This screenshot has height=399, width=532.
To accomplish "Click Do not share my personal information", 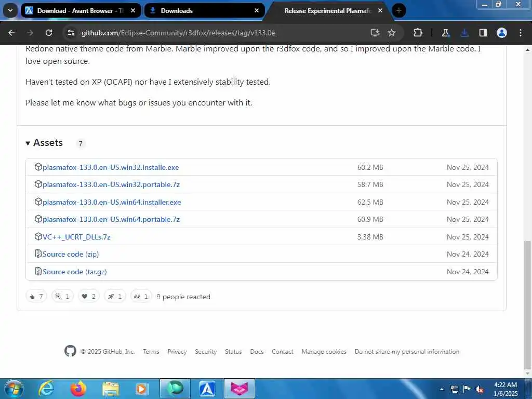I will (x=407, y=352).
